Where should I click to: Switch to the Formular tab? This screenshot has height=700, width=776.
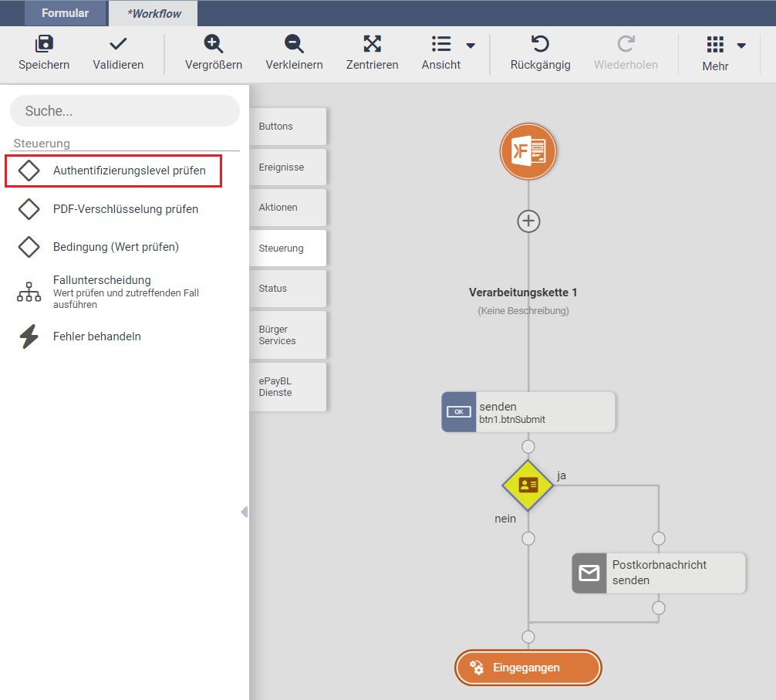click(x=65, y=13)
